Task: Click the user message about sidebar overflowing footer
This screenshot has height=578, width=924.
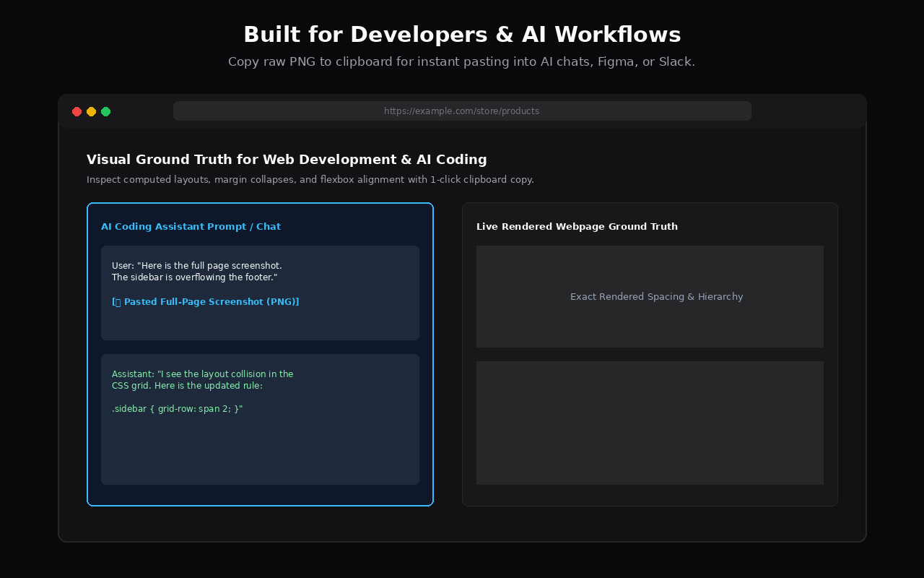Action: 260,293
